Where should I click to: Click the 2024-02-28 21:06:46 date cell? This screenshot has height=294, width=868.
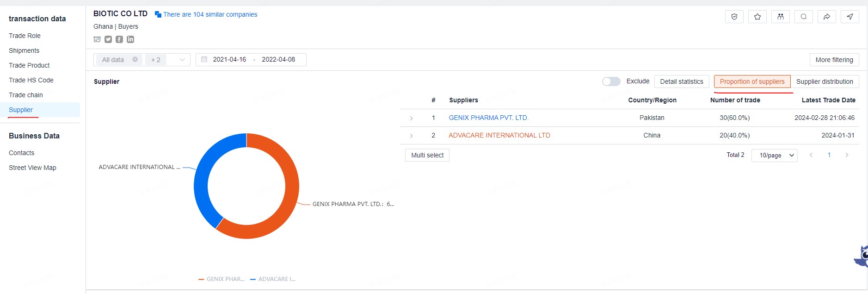(x=825, y=118)
